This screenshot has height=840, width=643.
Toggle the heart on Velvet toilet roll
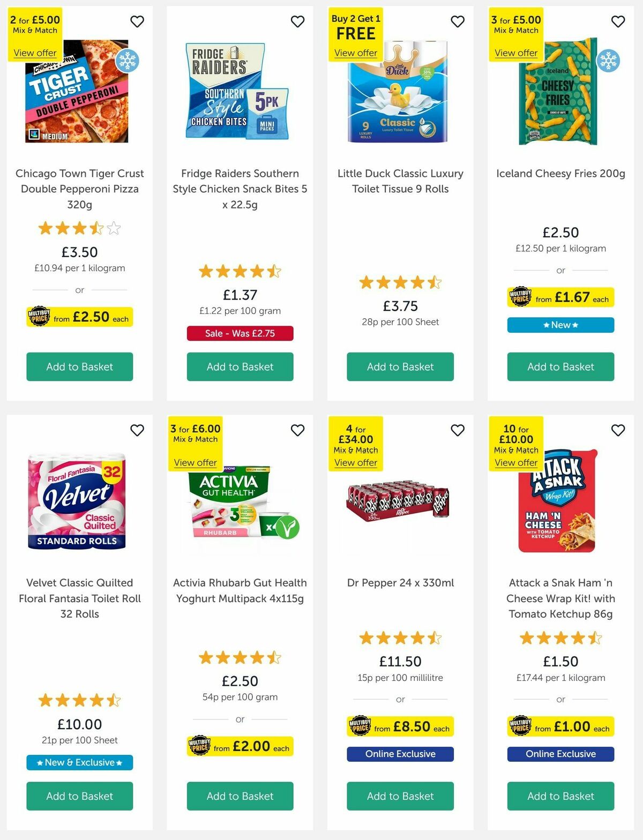click(x=137, y=430)
